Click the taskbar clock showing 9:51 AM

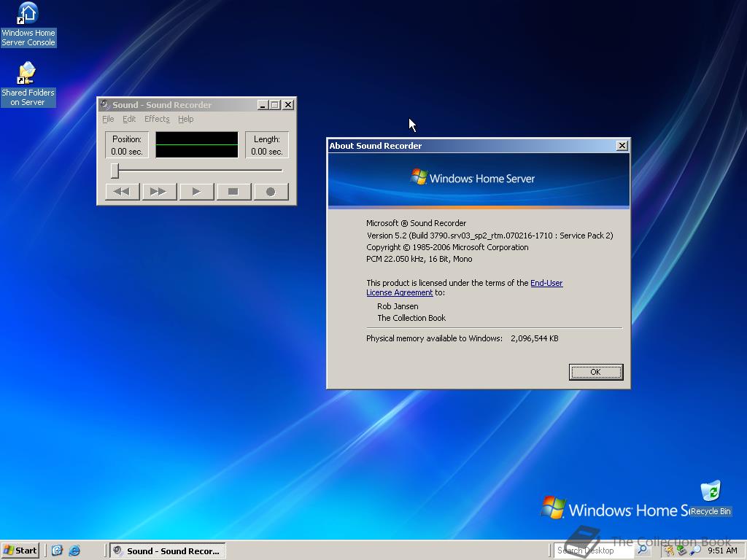pyautogui.click(x=722, y=551)
